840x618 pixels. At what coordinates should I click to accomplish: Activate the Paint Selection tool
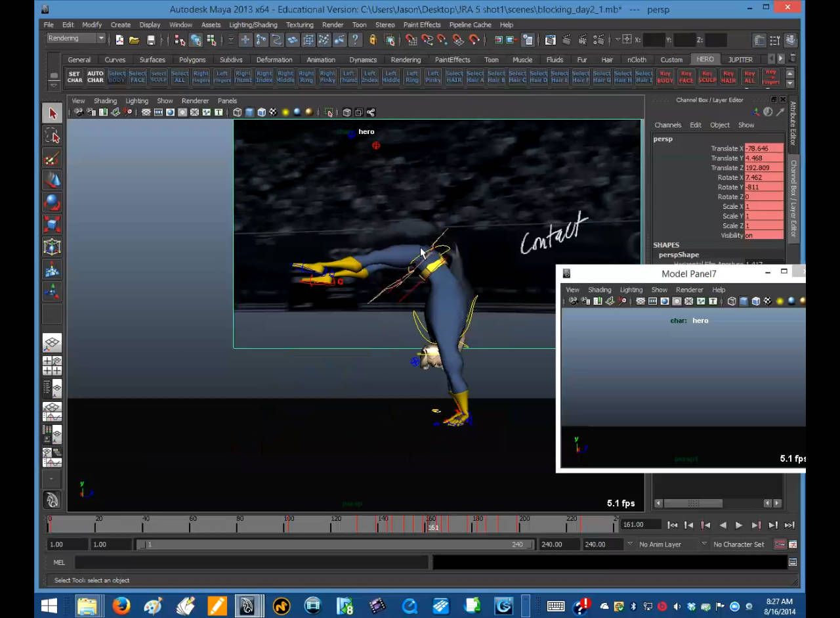[52, 158]
